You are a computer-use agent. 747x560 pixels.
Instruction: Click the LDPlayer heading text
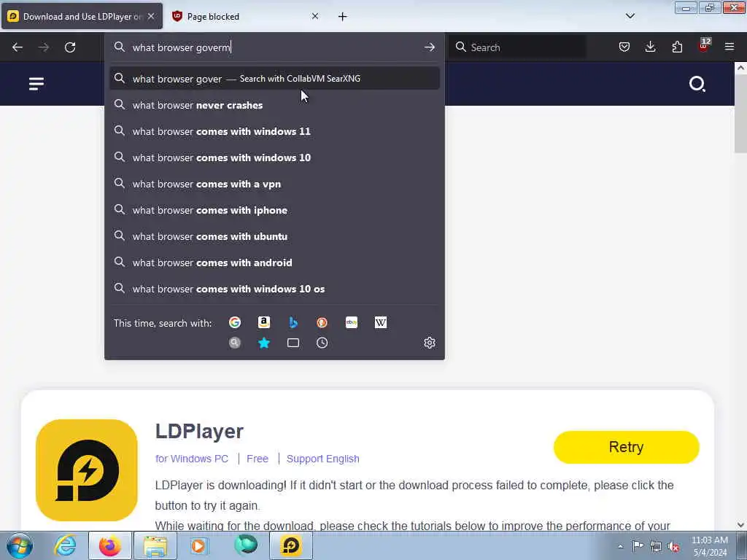199,431
